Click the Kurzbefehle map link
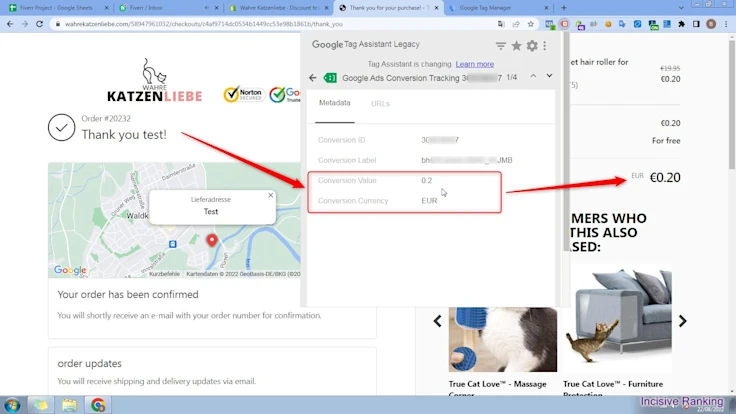 tap(164, 274)
